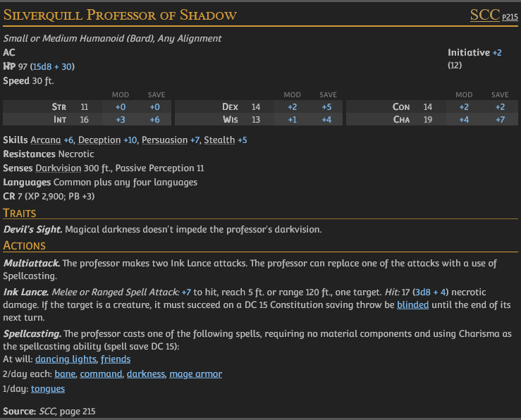
Task: Open the Stealth skill reference
Action: point(219,140)
